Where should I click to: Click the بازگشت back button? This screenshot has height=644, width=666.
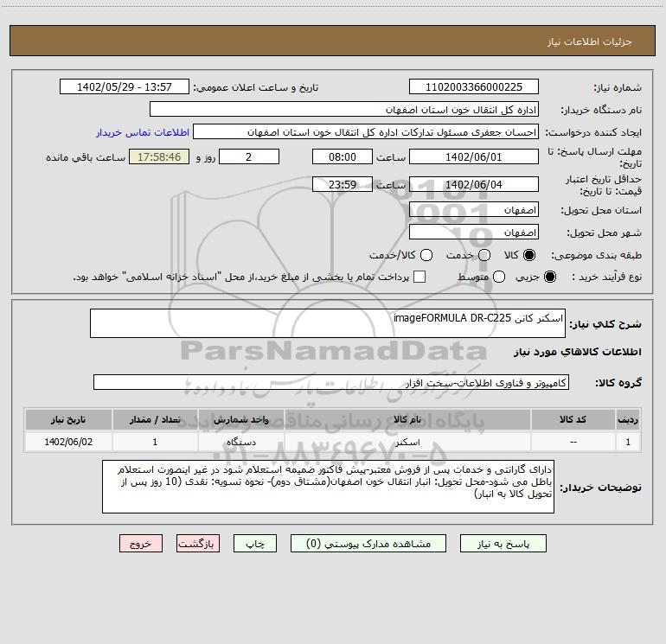point(198,544)
